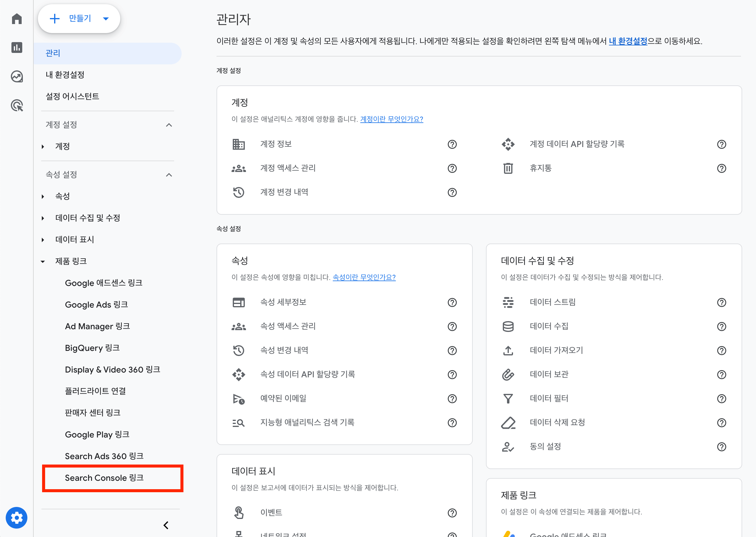Open the Explore icon in left rail
Viewport: 756px width, 537px height.
(x=17, y=76)
